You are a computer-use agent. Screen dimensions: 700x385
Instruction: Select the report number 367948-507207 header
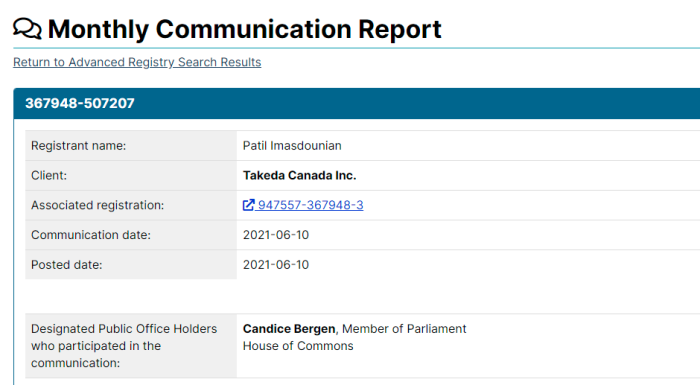80,103
